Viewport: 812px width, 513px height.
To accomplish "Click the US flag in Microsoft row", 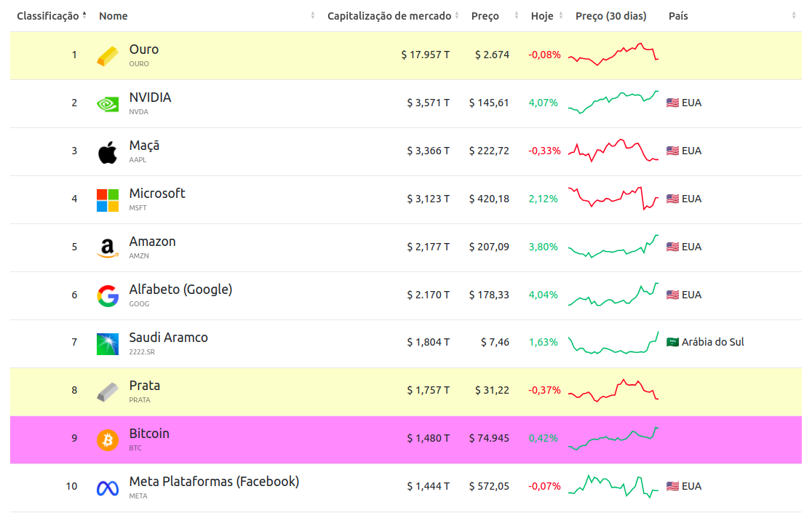I will [673, 199].
